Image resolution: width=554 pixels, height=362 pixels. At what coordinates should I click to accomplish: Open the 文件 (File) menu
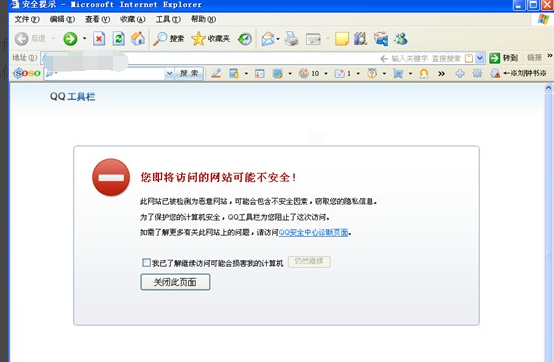point(27,19)
